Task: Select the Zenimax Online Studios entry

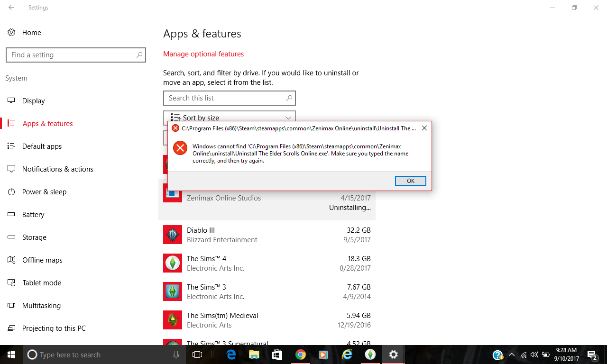Action: pos(267,199)
